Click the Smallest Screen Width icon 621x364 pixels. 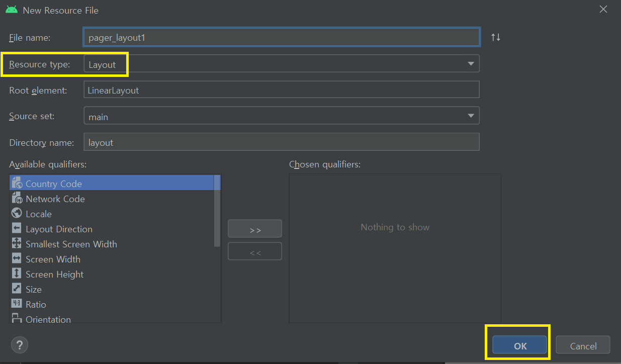pos(17,243)
